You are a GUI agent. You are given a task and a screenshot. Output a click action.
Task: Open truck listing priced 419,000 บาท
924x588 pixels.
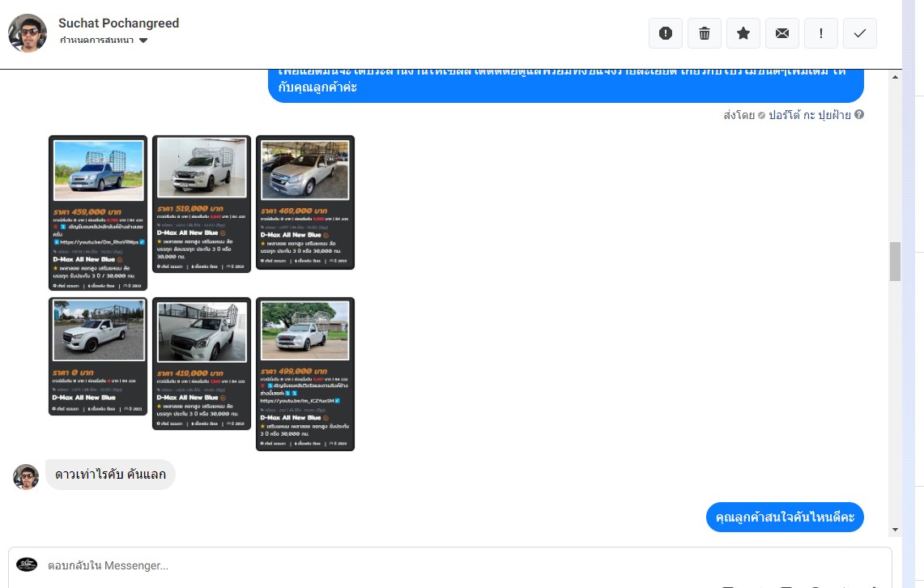[202, 364]
